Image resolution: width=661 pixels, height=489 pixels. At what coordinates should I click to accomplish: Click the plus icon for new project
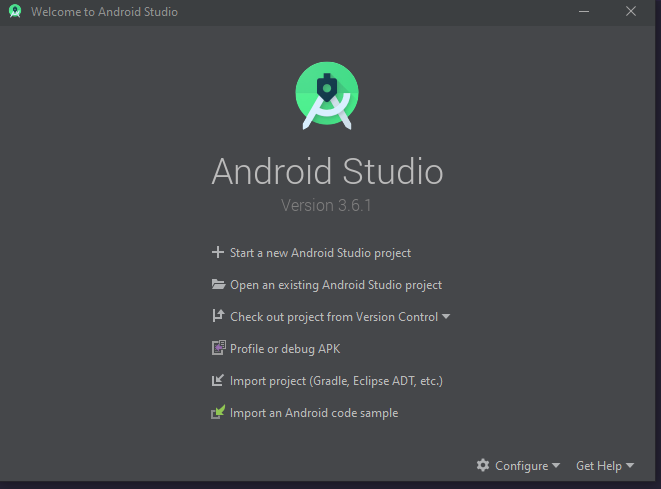218,252
